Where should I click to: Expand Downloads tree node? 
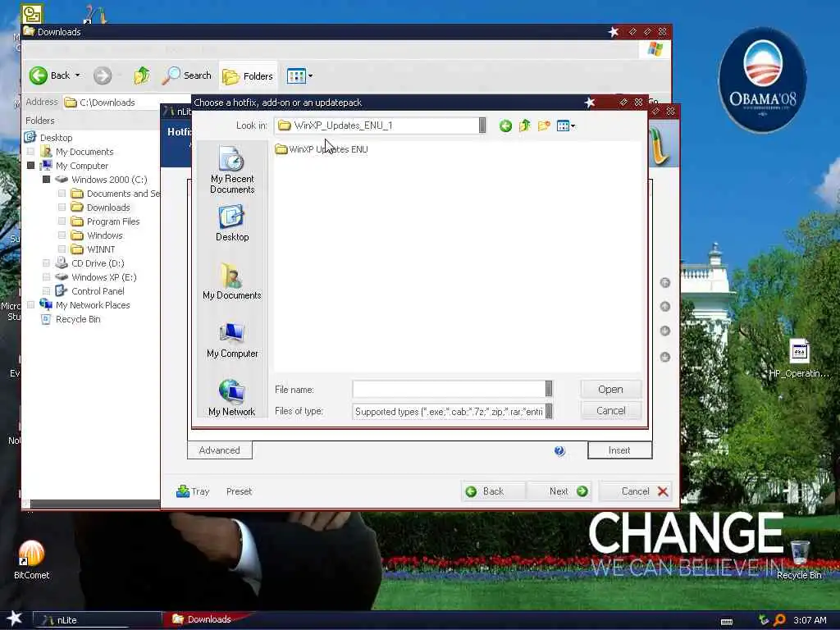[x=62, y=208]
